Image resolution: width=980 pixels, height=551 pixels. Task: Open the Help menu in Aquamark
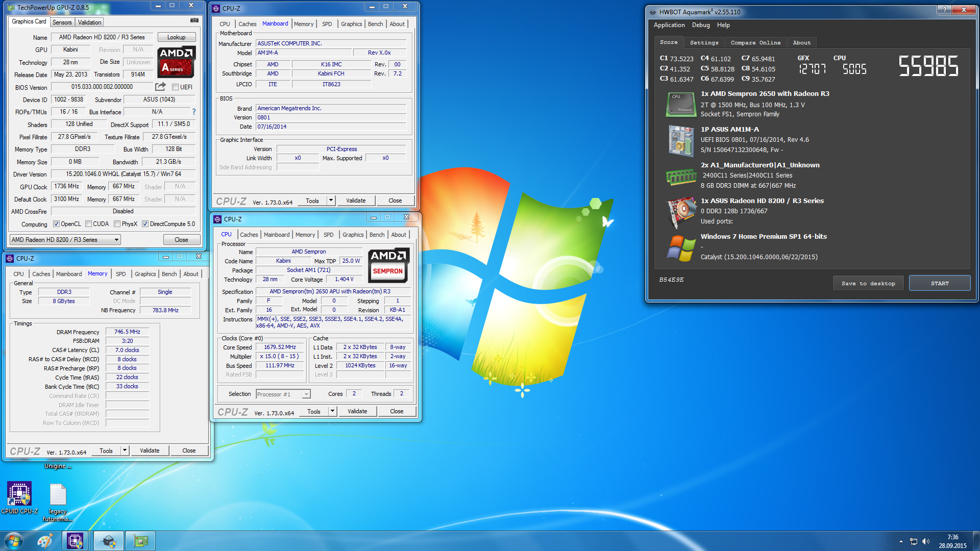coord(723,25)
